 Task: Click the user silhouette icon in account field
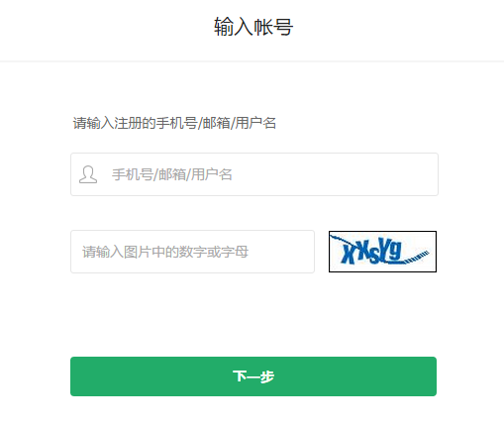tap(88, 174)
